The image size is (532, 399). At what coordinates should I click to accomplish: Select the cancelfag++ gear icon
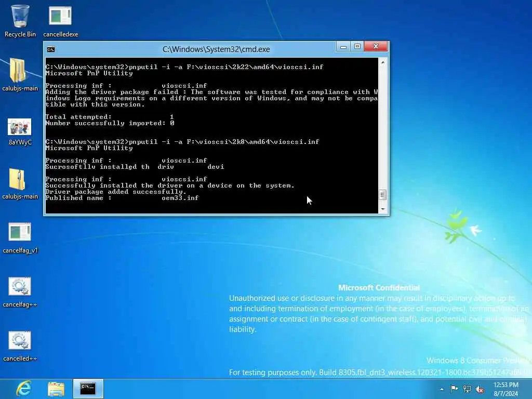[x=20, y=292]
